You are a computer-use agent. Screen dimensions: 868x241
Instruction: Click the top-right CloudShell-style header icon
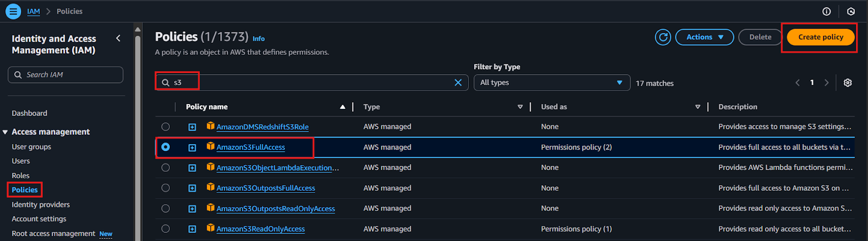coord(851,11)
